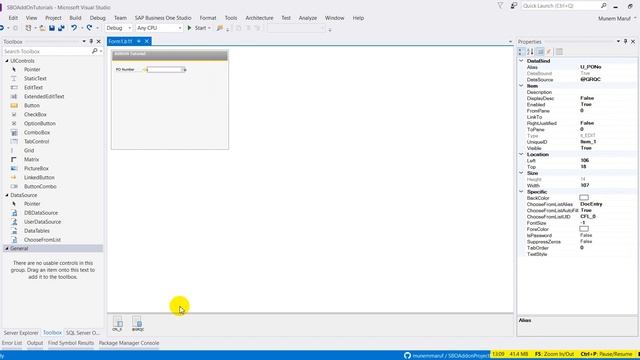Click the Start debugging button
This screenshot has height=360, width=640.
(198, 28)
